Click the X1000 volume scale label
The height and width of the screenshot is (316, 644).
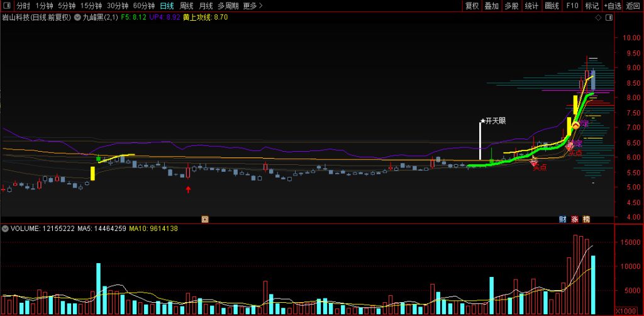coord(625,310)
